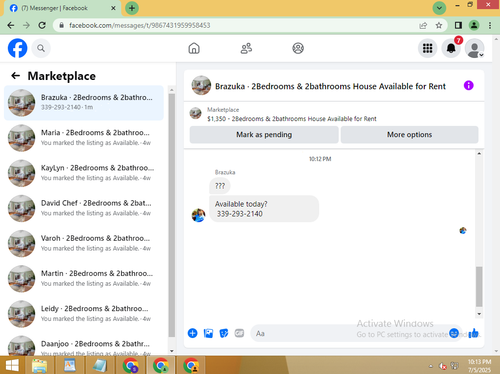Open the KayLyn conversation
Screen dimensions: 500x374
(84, 173)
